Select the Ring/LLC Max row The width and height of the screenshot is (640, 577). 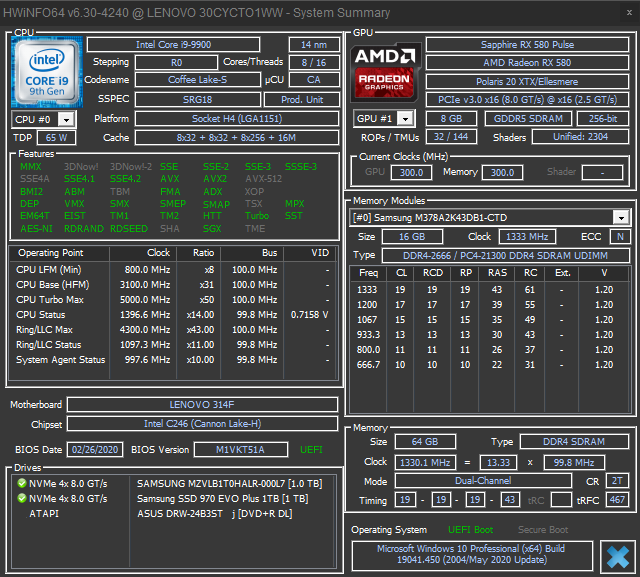click(x=172, y=330)
